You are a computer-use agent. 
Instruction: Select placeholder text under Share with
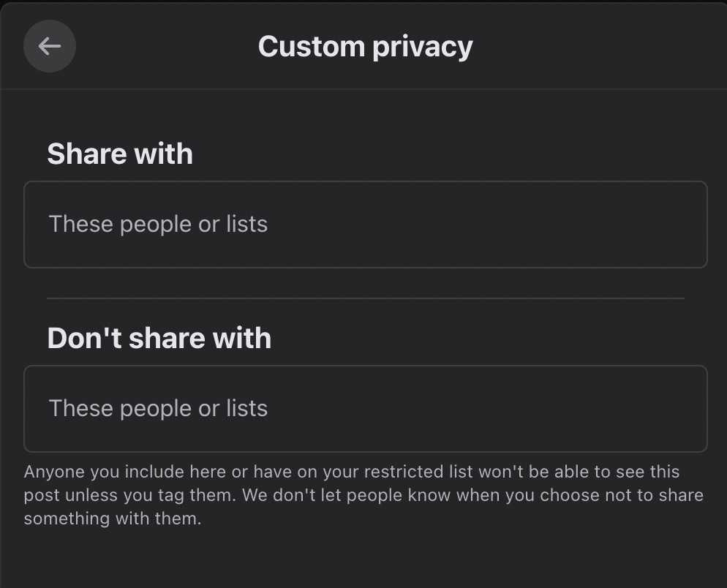click(x=158, y=224)
